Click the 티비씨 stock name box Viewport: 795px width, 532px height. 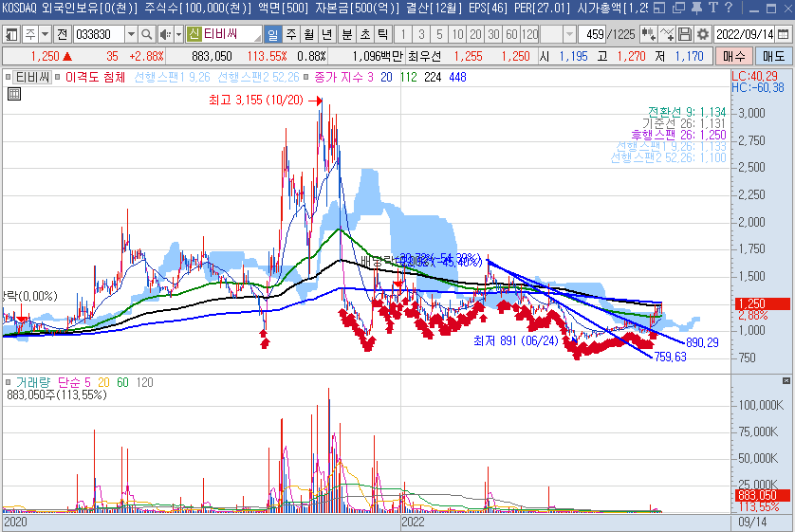(x=231, y=34)
